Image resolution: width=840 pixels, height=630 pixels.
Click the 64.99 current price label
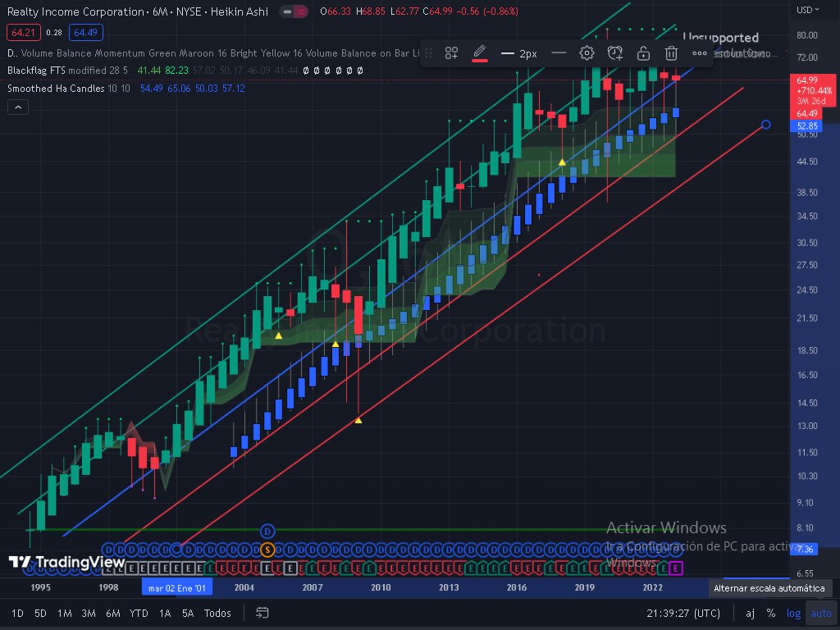pyautogui.click(x=807, y=80)
